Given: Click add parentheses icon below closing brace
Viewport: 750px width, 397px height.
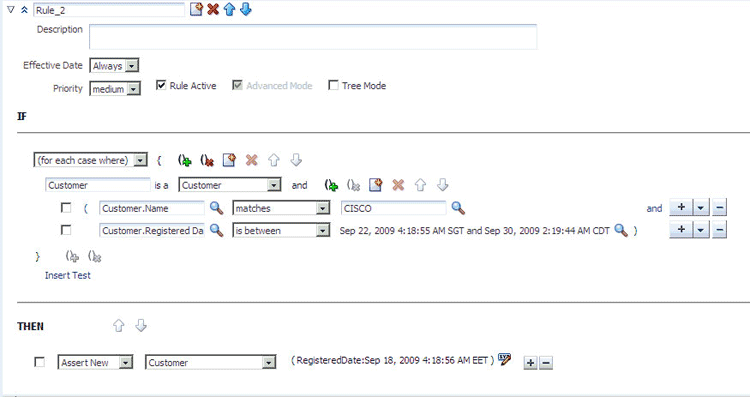Looking at the screenshot, I should [73, 257].
